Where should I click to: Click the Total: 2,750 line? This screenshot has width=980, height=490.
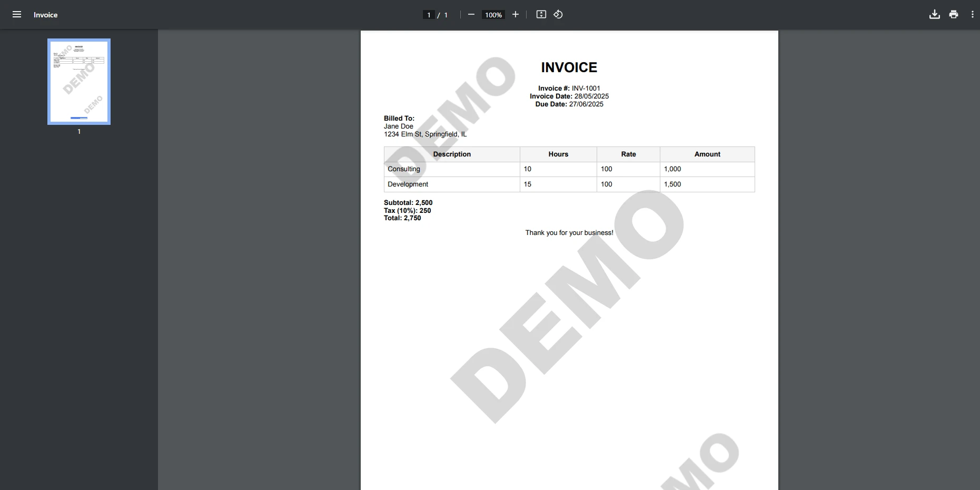(x=402, y=218)
